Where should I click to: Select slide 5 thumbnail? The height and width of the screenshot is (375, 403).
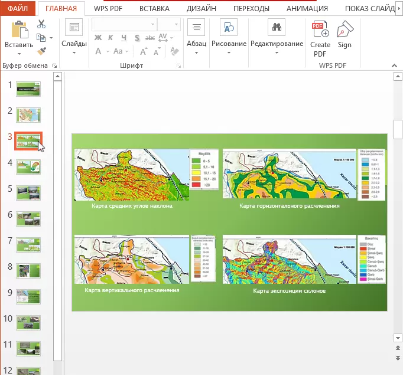click(x=29, y=193)
